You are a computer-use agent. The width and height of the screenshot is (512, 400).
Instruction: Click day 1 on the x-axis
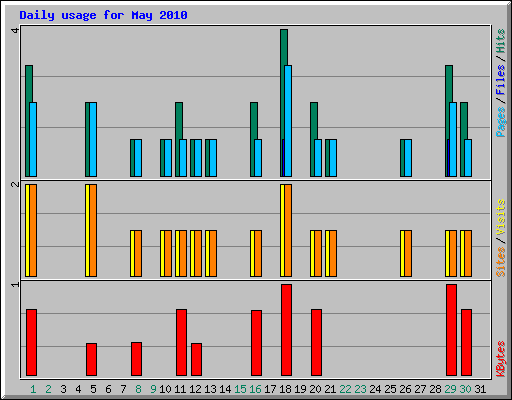[33, 389]
